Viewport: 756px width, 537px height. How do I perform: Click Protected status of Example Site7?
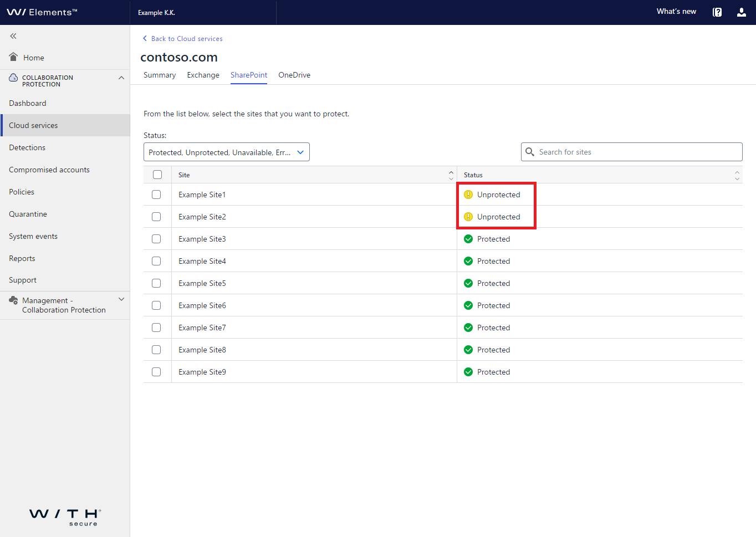(493, 328)
